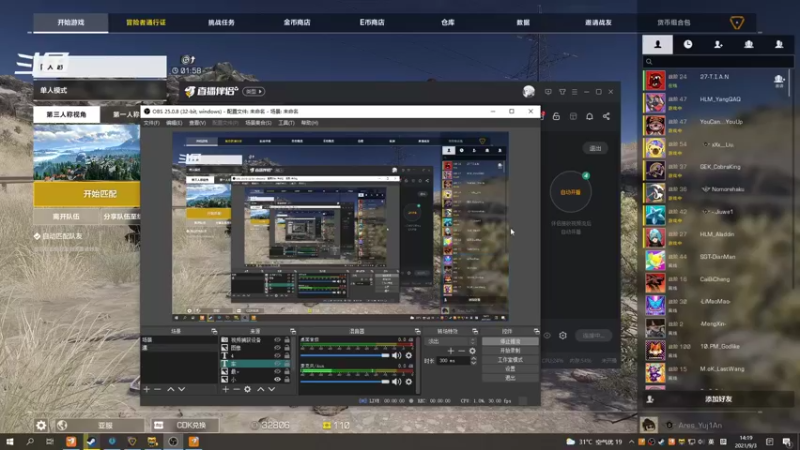This screenshot has height=450, width=800.
Task: Open the filter funnel menu in the live-stream assistant title bar
Action: click(562, 92)
